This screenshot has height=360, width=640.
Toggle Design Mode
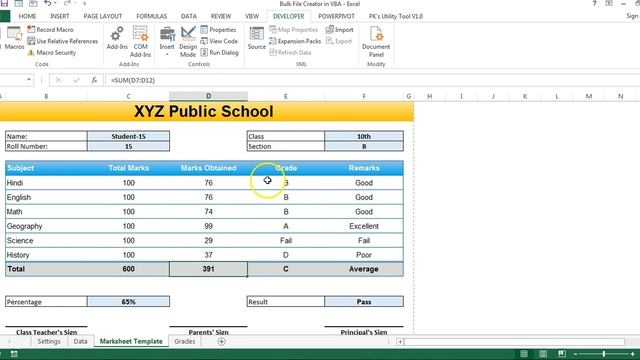(188, 41)
